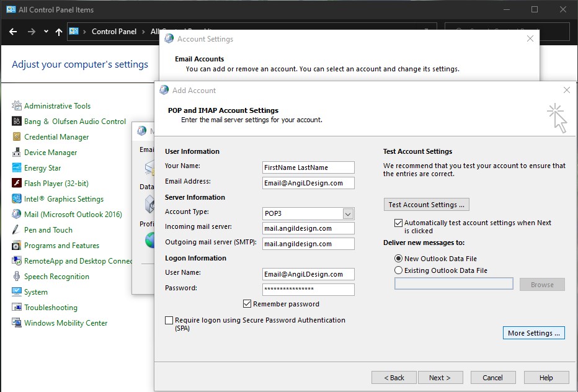The width and height of the screenshot is (578, 392).
Task: Open Speech Recognition icon
Action: (x=17, y=276)
